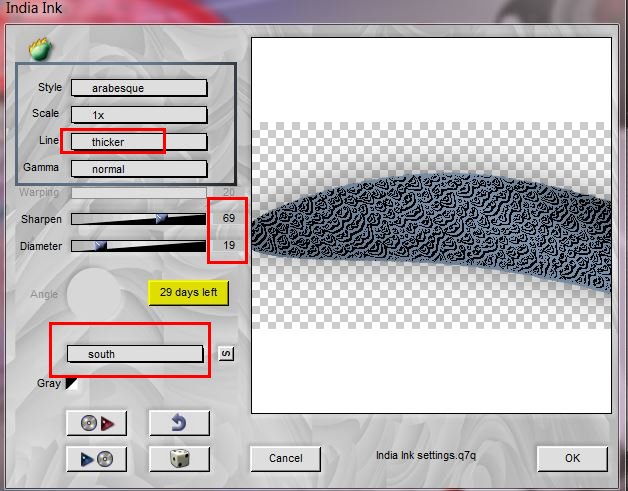Open the Gamma dropdown showing normal

click(x=139, y=169)
